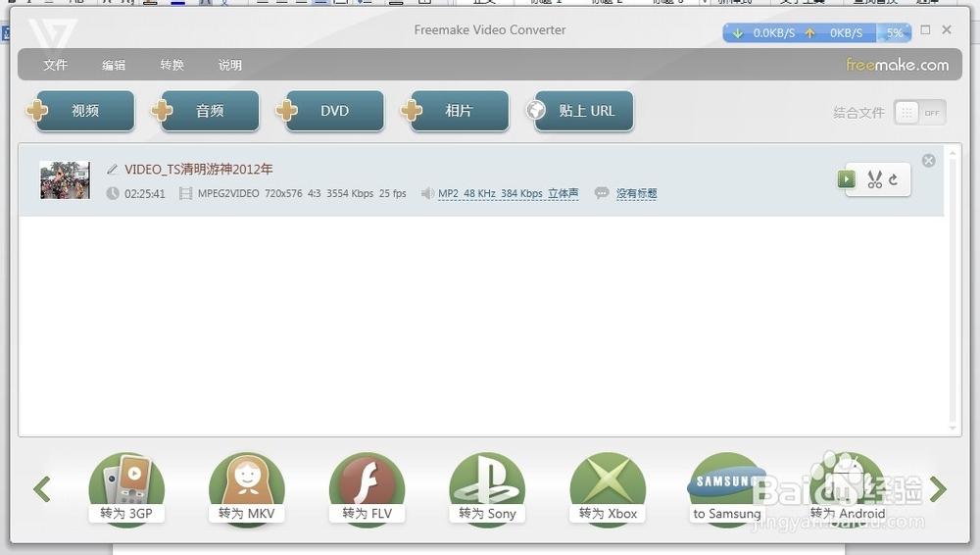Open the scissors cut editor
The height and width of the screenshot is (555, 980).
click(874, 179)
